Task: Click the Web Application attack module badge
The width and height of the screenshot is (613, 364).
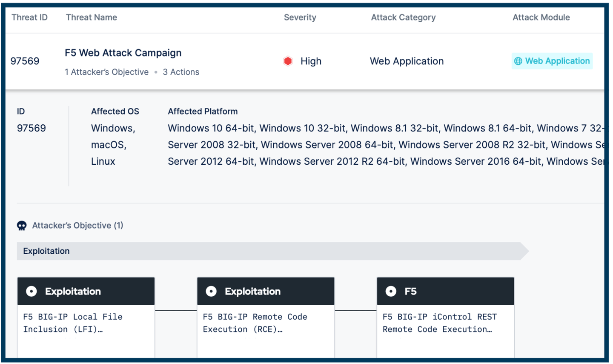Action: (552, 61)
